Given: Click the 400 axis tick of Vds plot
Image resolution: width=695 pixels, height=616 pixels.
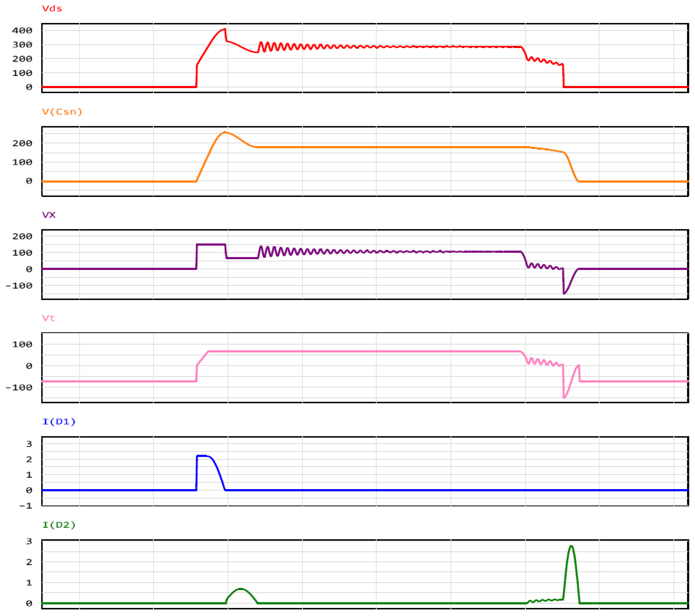Looking at the screenshot, I should [22, 31].
